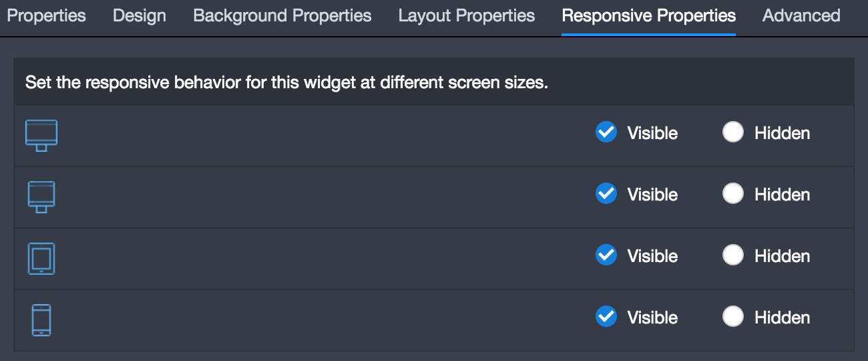The image size is (868, 361).
Task: Switch to Layout Properties tab
Action: (467, 15)
